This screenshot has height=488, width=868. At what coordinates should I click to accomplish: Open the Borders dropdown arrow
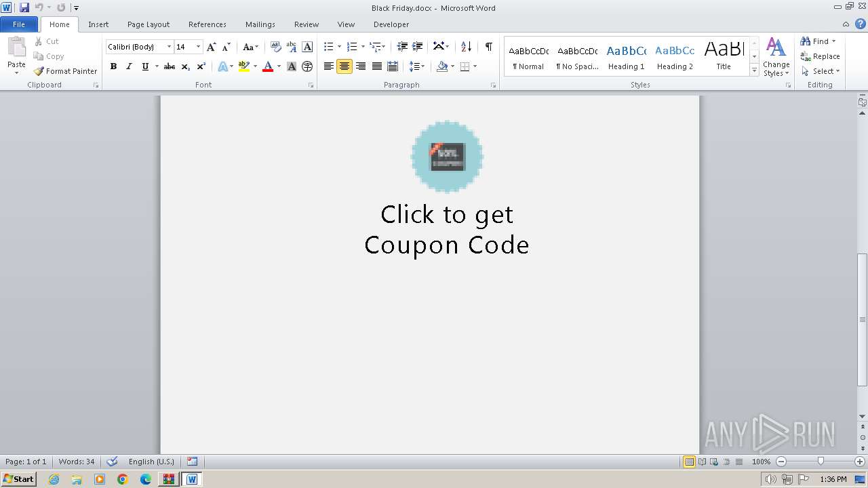point(475,66)
